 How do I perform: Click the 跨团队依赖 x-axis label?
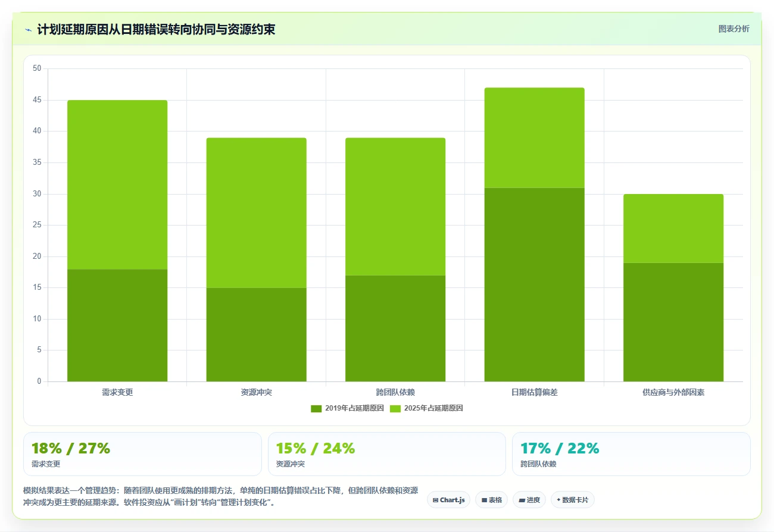coord(395,393)
